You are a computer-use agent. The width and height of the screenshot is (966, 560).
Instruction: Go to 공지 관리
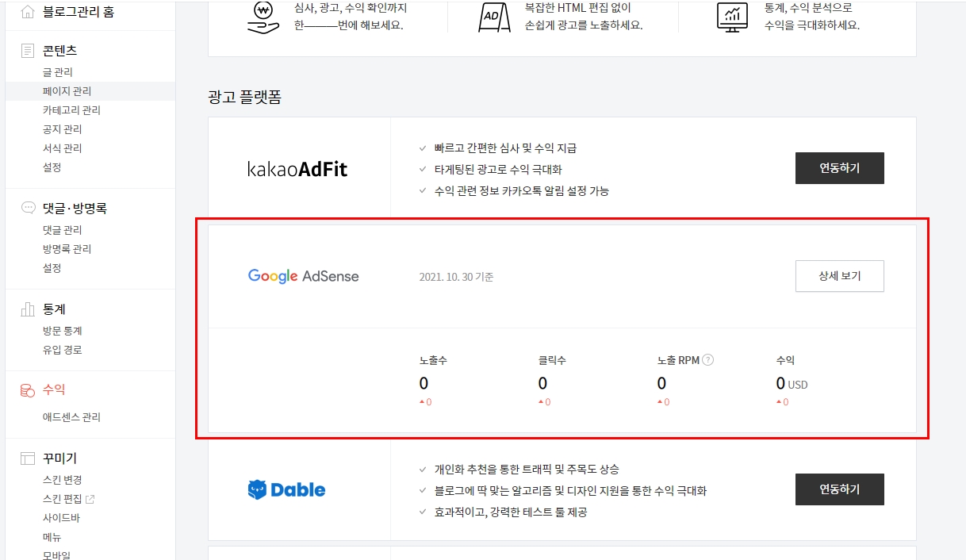point(62,129)
